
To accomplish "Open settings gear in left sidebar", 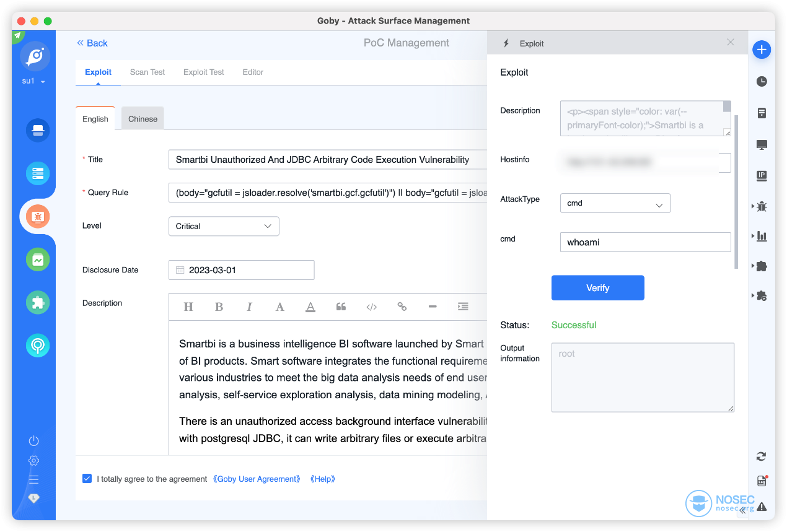I will (x=34, y=460).
